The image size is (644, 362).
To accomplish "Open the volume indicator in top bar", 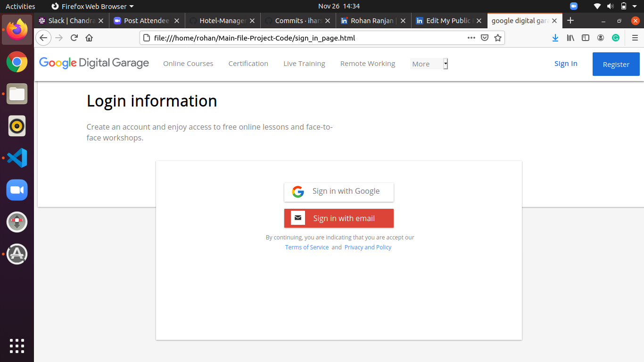I will click(611, 6).
